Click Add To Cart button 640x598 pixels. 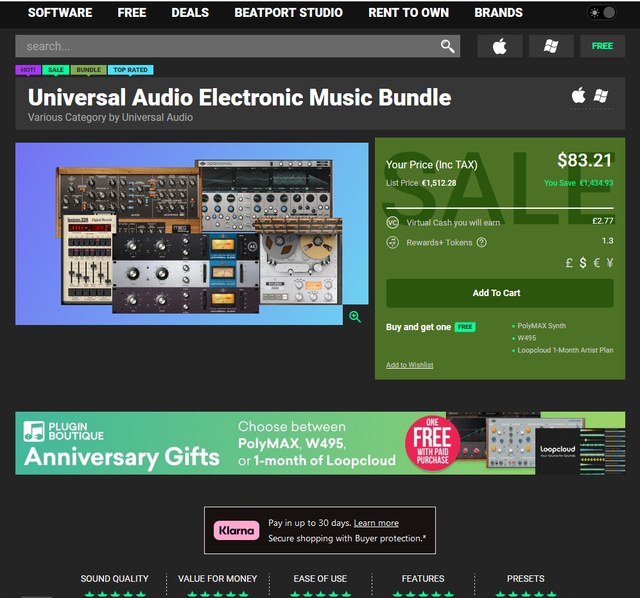[x=500, y=293]
